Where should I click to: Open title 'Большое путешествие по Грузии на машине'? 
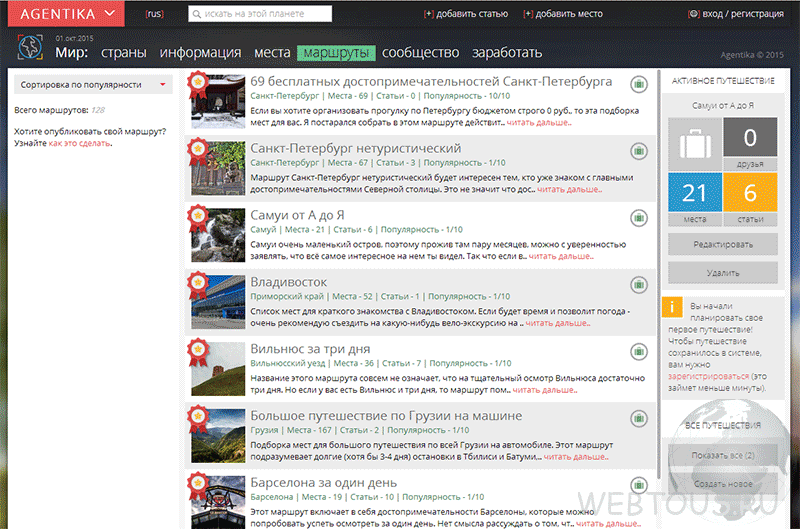pos(386,416)
